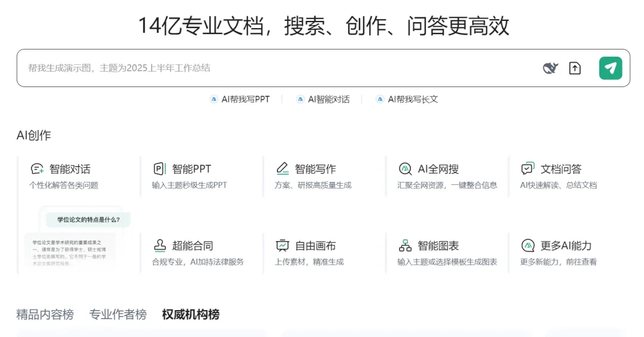This screenshot has height=337, width=644.
Task: Click the 智能PPT icon
Action: (159, 168)
